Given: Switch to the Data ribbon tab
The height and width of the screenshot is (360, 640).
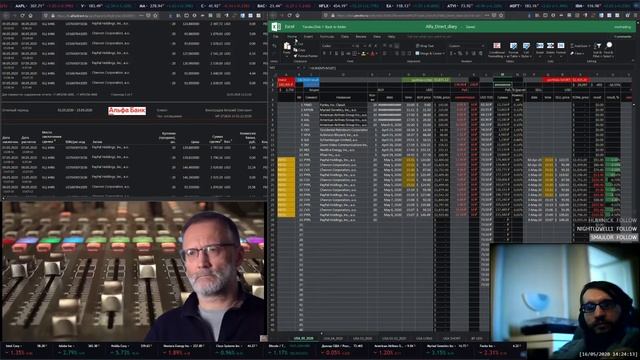Looking at the screenshot, I should 345,37.
